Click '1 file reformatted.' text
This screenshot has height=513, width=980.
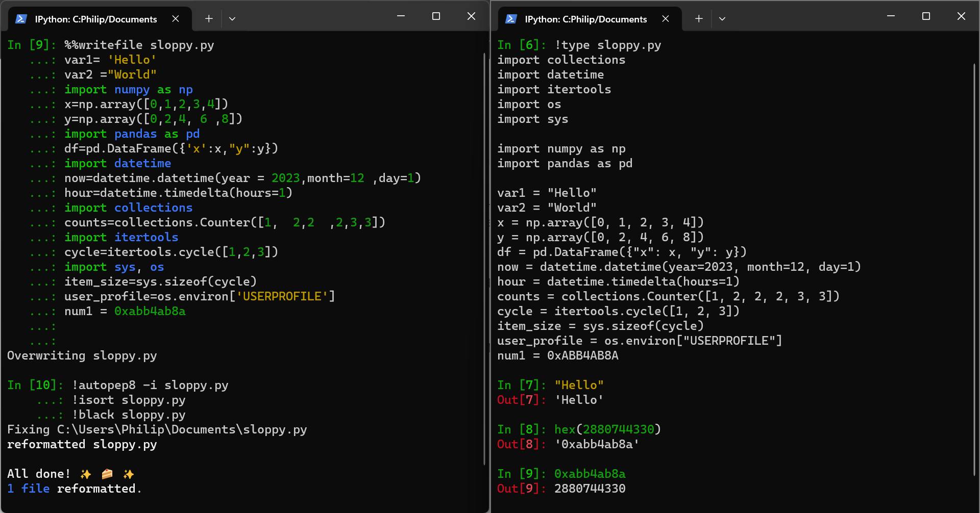[x=75, y=489]
